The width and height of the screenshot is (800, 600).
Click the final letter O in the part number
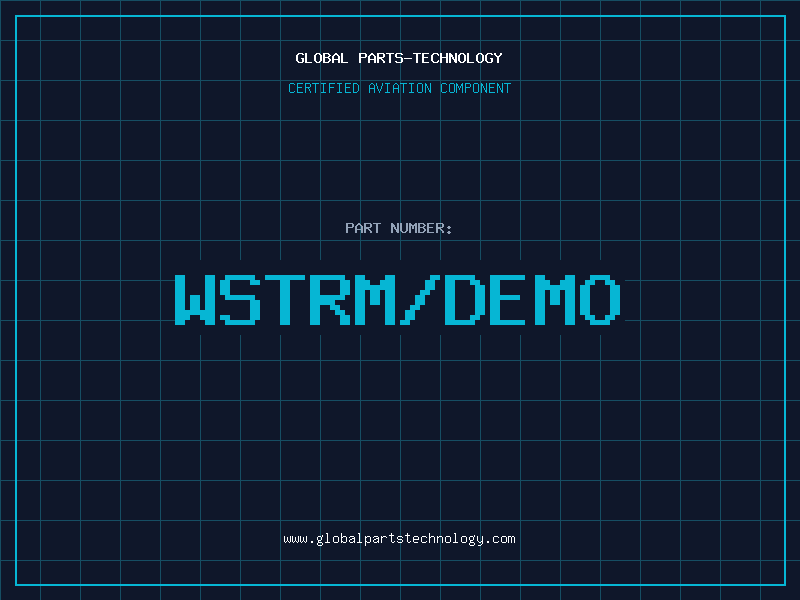click(600, 299)
